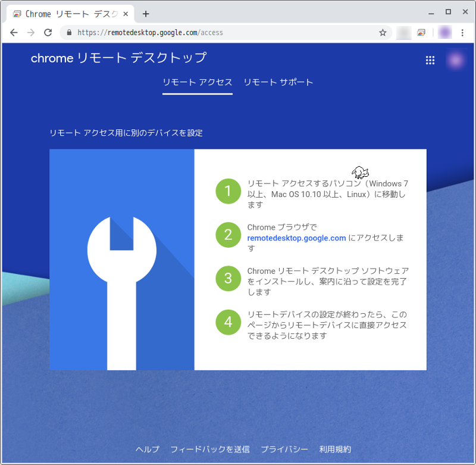Open the Chrome three-dot menu
Image resolution: width=476 pixels, height=465 pixels.
[462, 33]
